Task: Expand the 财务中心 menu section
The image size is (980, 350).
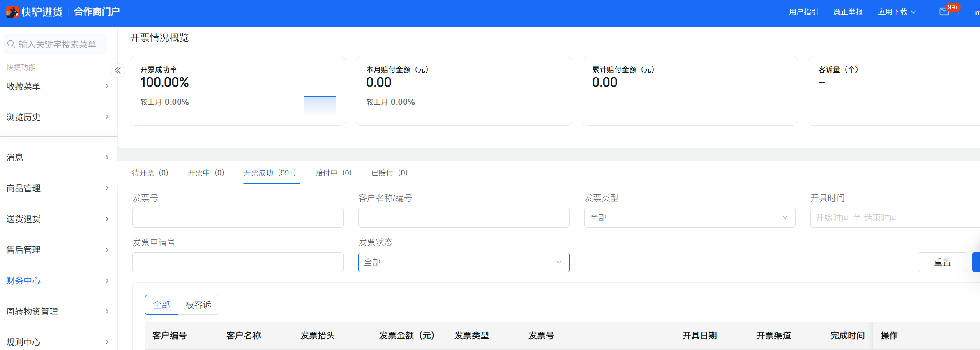Action: point(58,281)
